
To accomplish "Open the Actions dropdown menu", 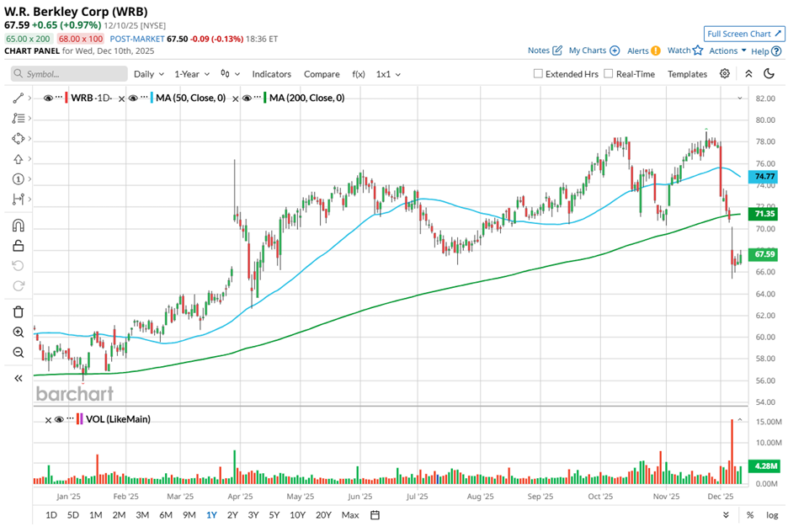I will click(x=727, y=51).
